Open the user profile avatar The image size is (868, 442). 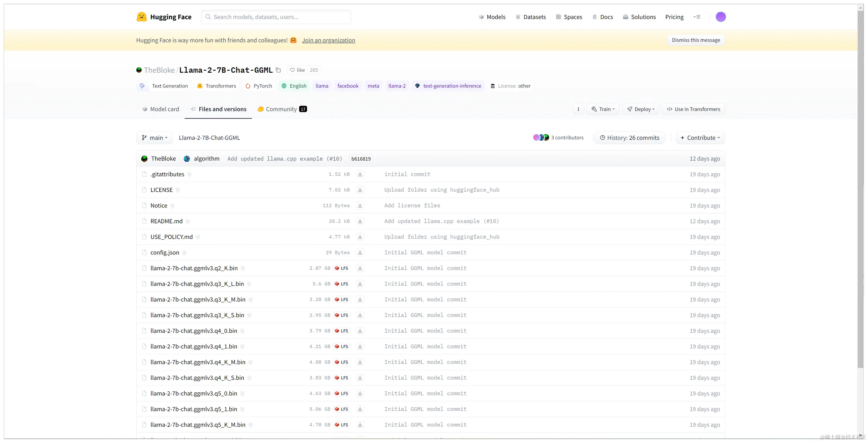point(720,17)
